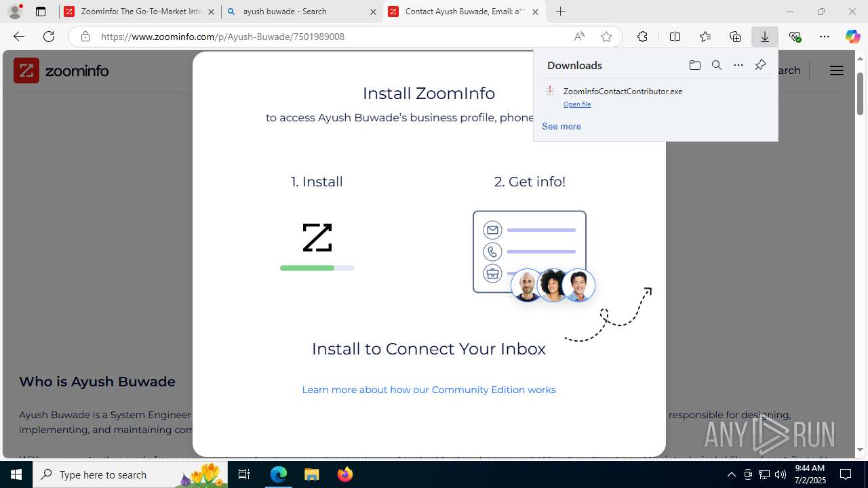The image size is (868, 488).
Task: Search downloads magnifier icon
Action: [717, 65]
